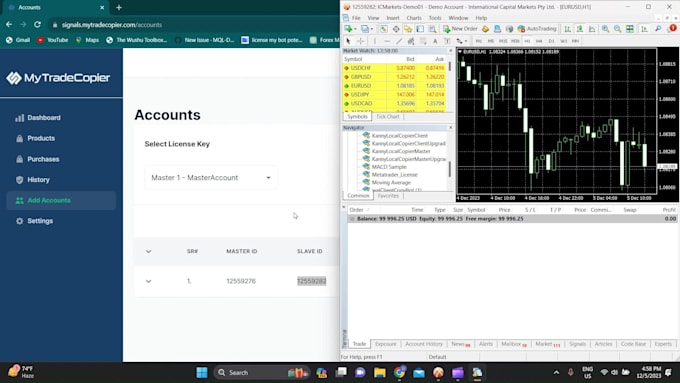680x383 pixels.
Task: Open the Strategy Tester toolbar icon
Action: [x=432, y=29]
